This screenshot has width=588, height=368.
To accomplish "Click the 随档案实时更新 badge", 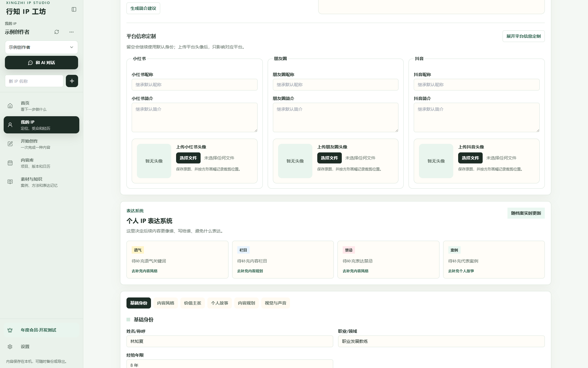I will tap(526, 213).
